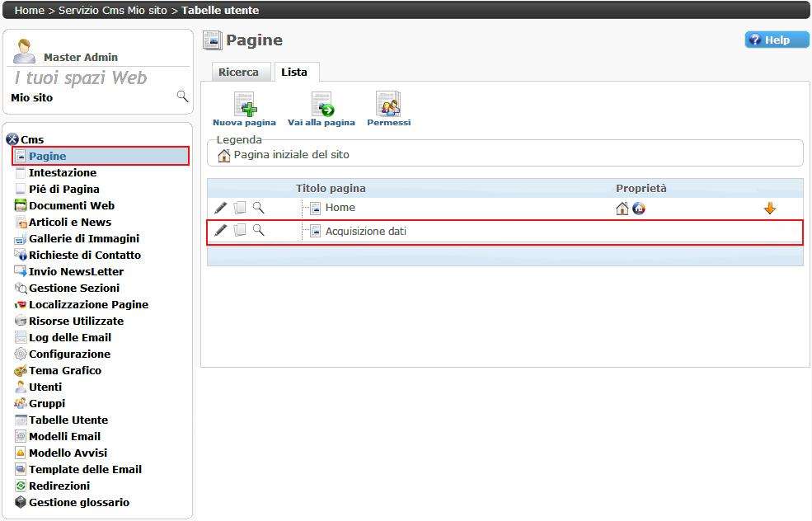Click the Vai alla pagina icon
This screenshot has width=812, height=521.
click(x=322, y=106)
